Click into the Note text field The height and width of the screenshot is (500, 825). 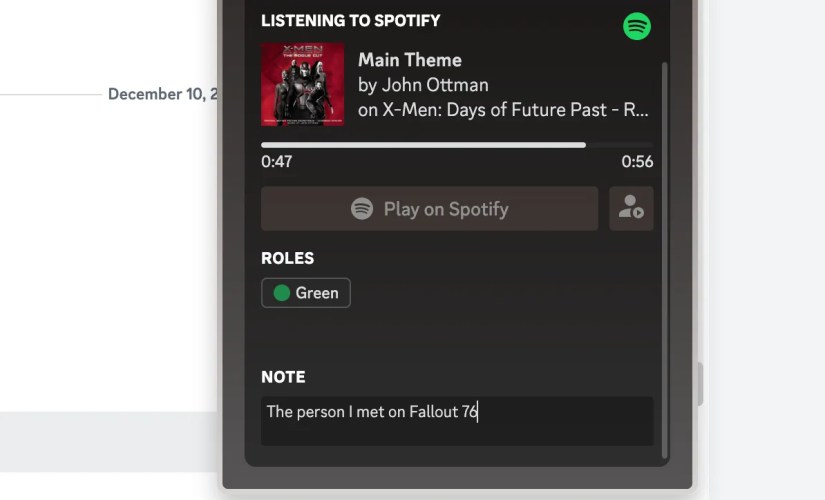(457, 421)
